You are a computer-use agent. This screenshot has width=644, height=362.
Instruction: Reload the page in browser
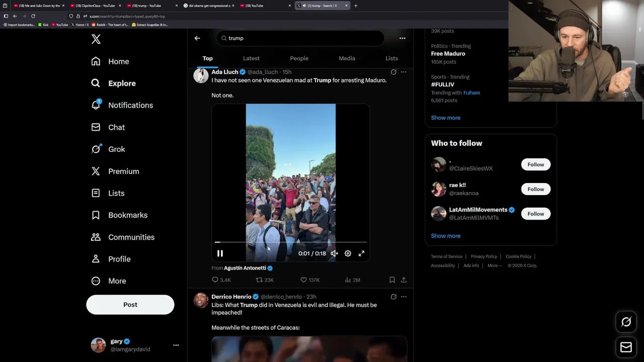(x=33, y=16)
